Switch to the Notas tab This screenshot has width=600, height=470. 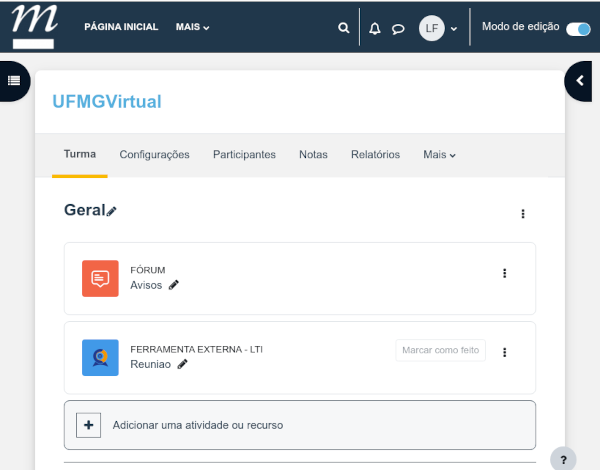(313, 155)
